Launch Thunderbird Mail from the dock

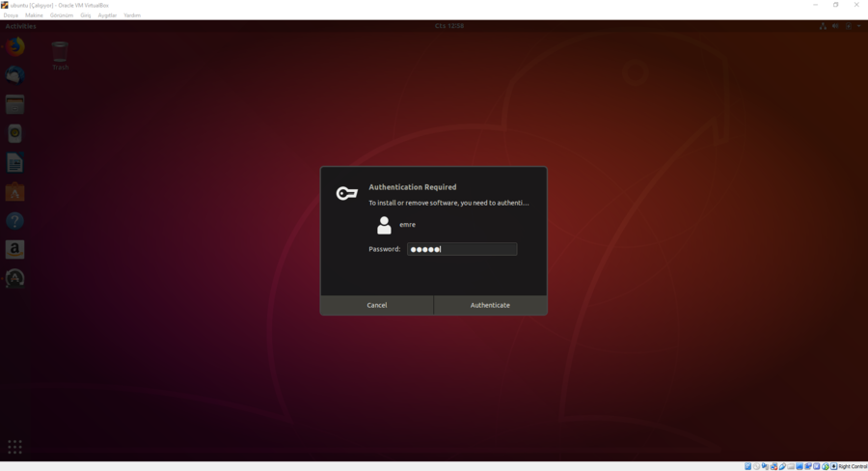14,75
